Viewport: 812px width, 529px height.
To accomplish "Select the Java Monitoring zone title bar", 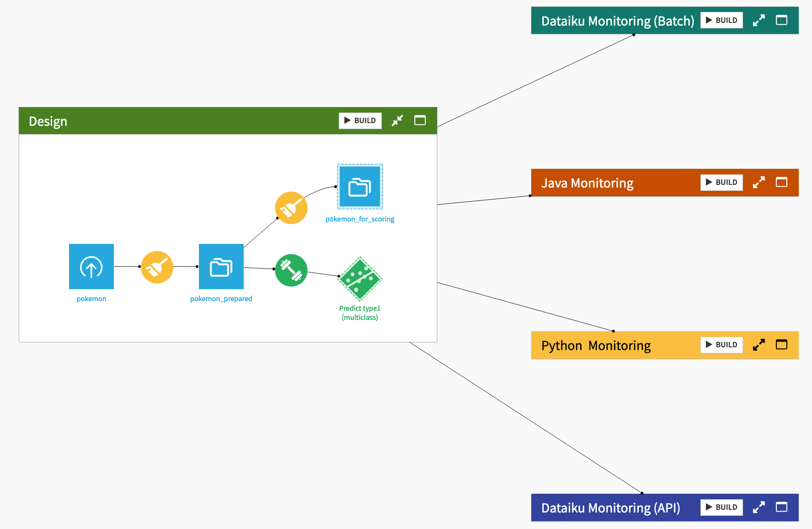I will pos(588,183).
